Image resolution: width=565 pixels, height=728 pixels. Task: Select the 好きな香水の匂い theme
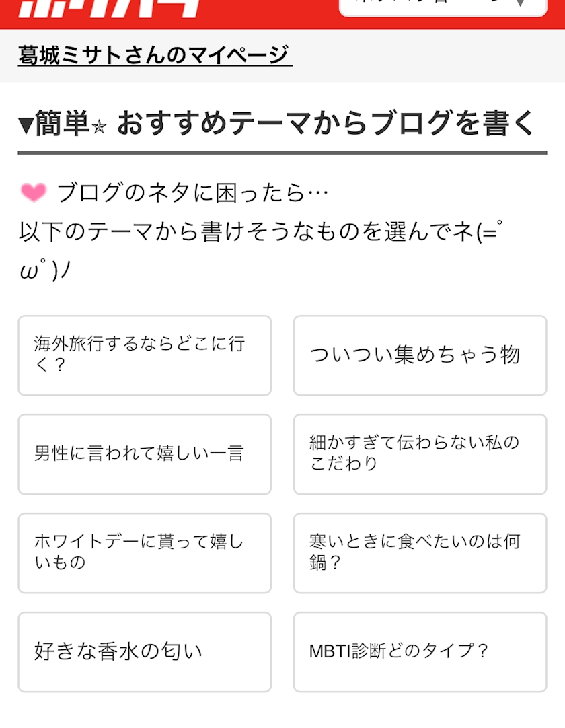(x=145, y=652)
